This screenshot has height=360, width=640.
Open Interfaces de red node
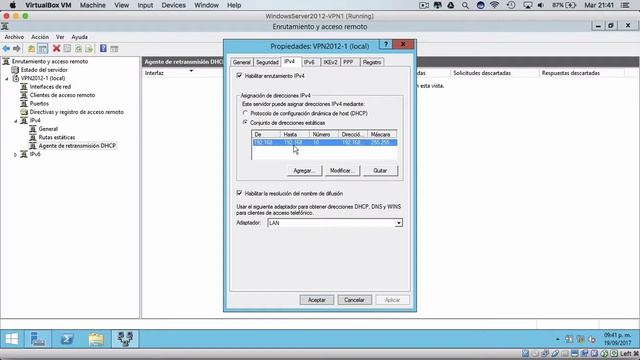[x=50, y=87]
